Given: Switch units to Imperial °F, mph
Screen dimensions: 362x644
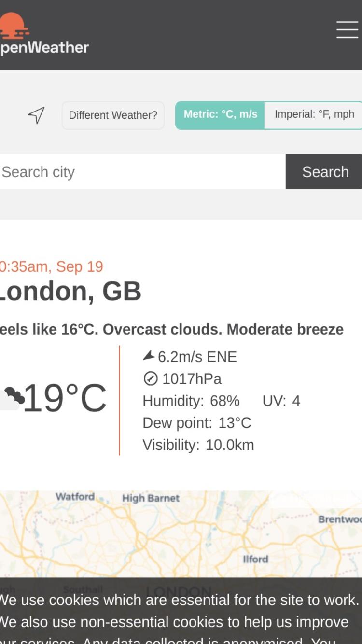Looking at the screenshot, I should click(x=314, y=115).
